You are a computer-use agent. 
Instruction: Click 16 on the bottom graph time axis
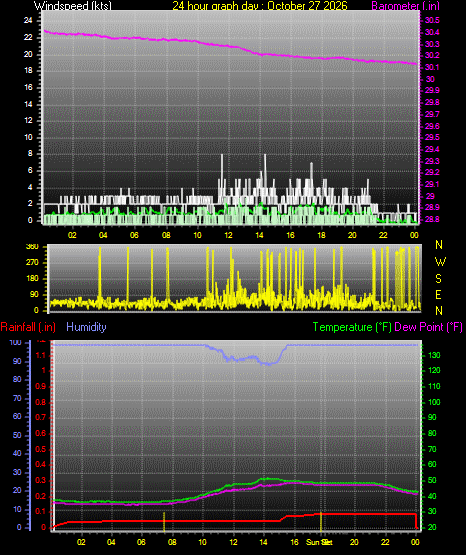click(294, 542)
